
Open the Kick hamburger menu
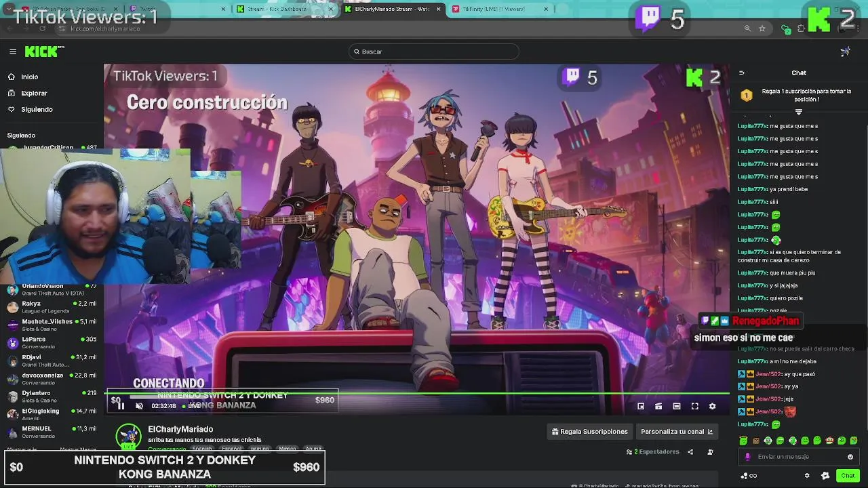point(13,52)
